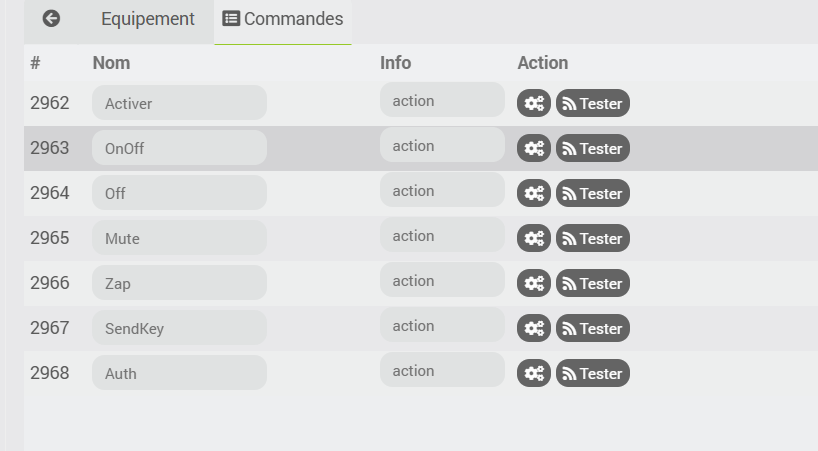Open advanced config gears for Mute command
This screenshot has height=451, width=818.
[x=534, y=238]
